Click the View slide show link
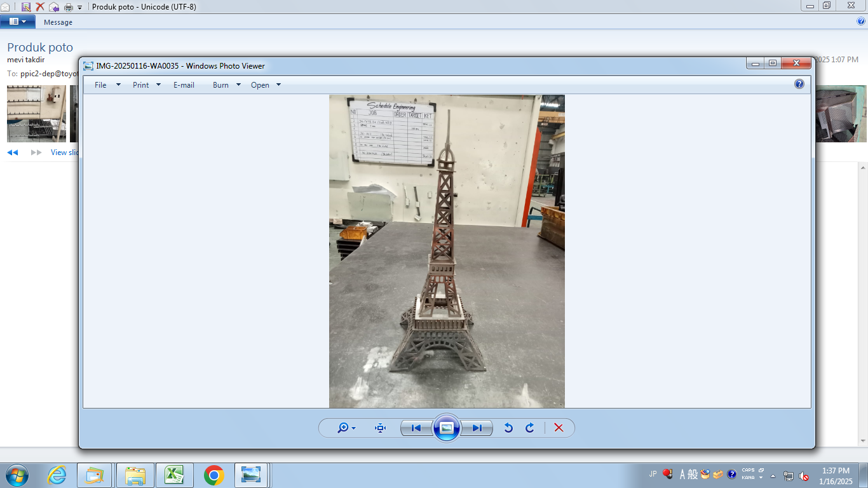 pyautogui.click(x=65, y=152)
